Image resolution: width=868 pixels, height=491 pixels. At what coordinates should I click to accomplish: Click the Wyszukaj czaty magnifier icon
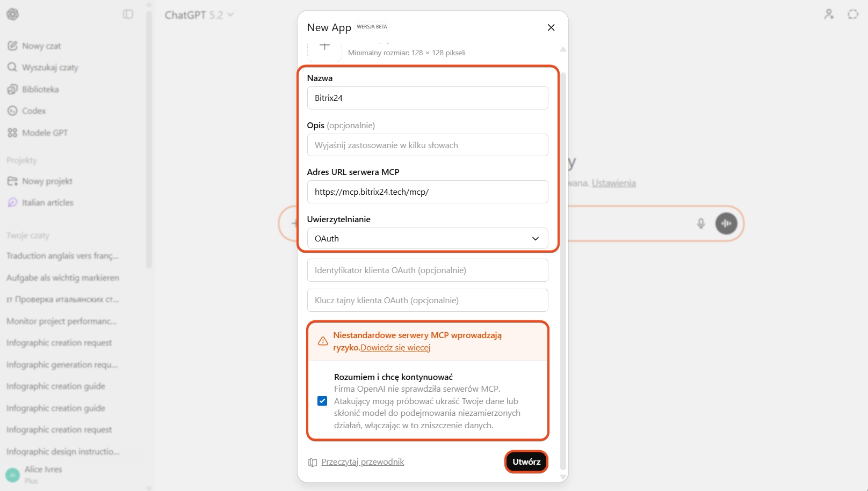coord(12,68)
